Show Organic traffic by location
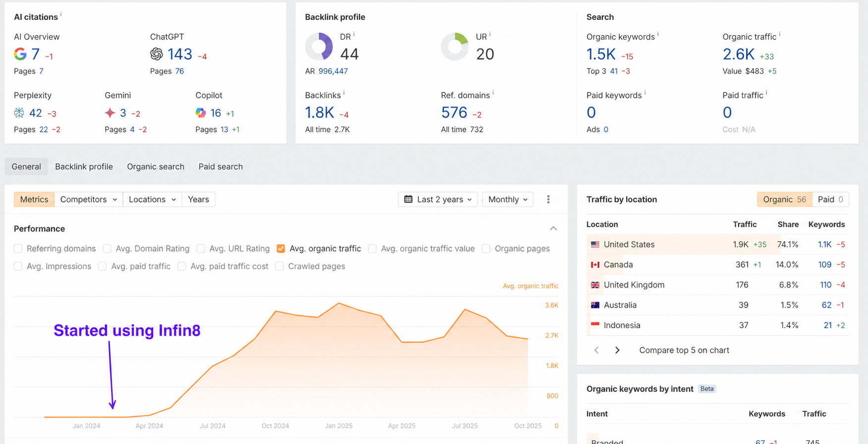868x444 pixels. (x=785, y=199)
